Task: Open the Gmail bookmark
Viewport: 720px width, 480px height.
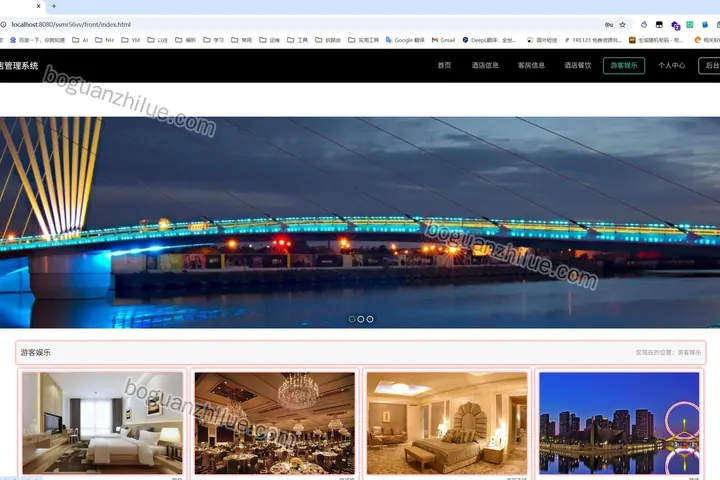Action: pos(444,40)
